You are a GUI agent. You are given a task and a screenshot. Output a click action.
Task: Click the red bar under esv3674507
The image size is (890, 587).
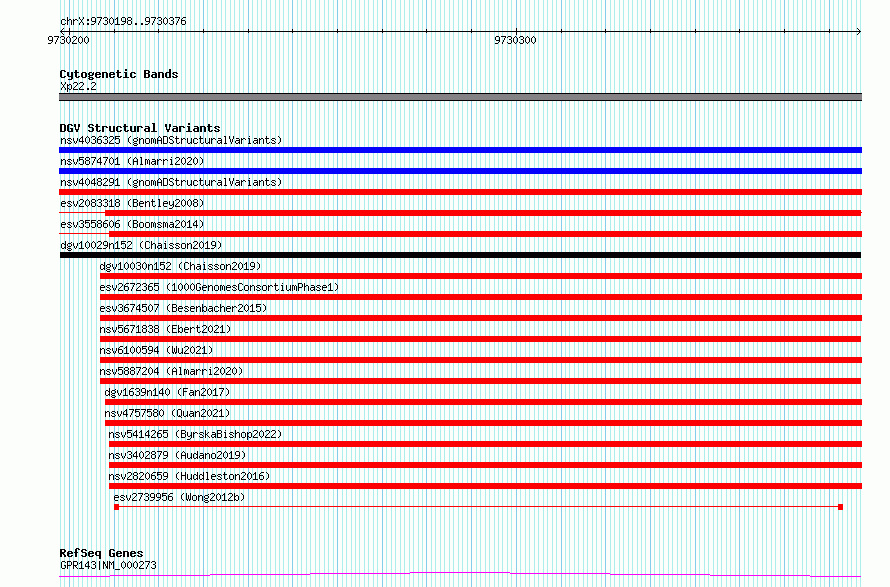point(481,318)
